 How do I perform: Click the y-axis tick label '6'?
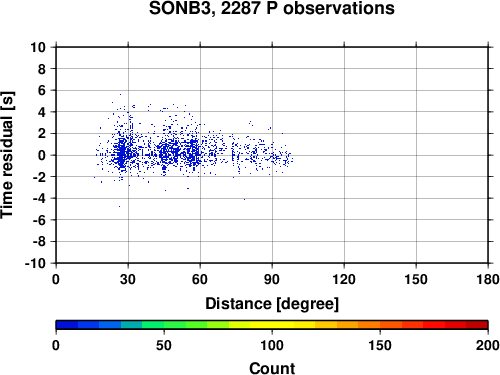click(x=42, y=90)
